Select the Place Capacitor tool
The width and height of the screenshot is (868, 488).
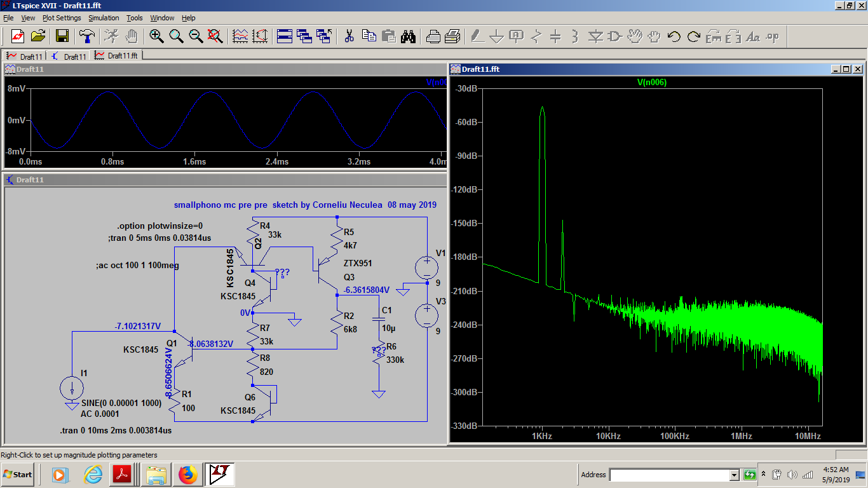coord(555,36)
